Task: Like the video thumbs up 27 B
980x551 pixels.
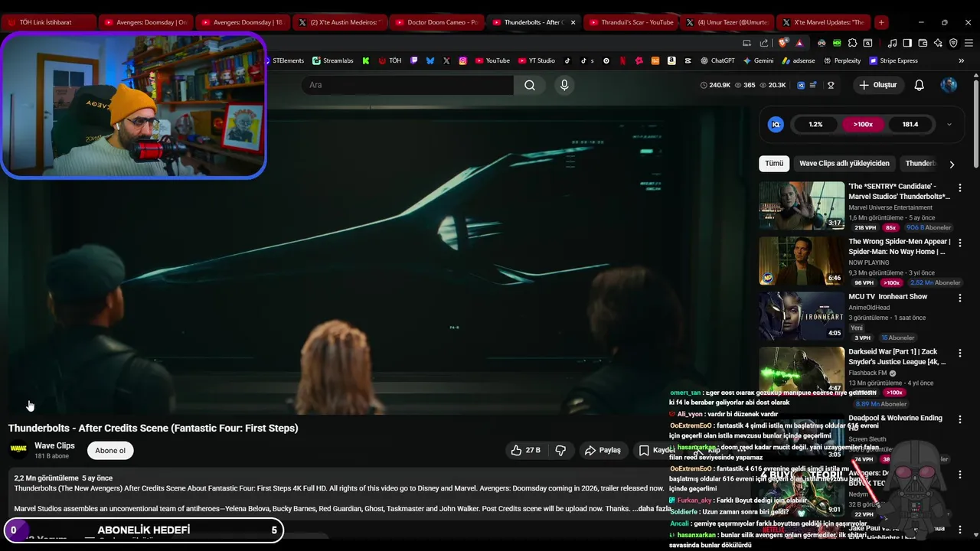Action: (525, 450)
